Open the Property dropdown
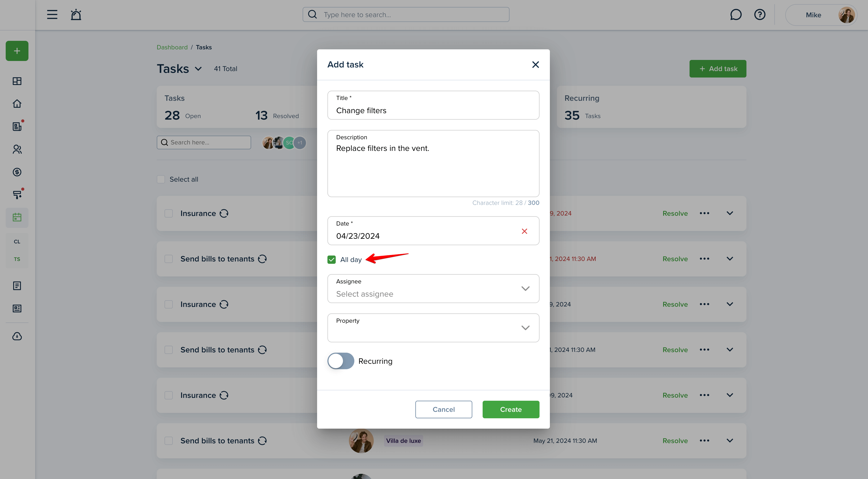Screen dimensions: 868x479 (433, 328)
